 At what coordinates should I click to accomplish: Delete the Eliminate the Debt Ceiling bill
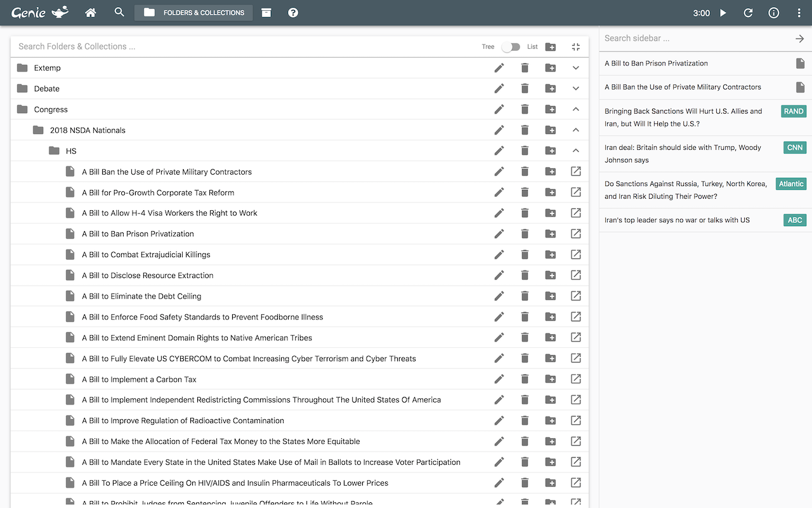click(x=525, y=296)
